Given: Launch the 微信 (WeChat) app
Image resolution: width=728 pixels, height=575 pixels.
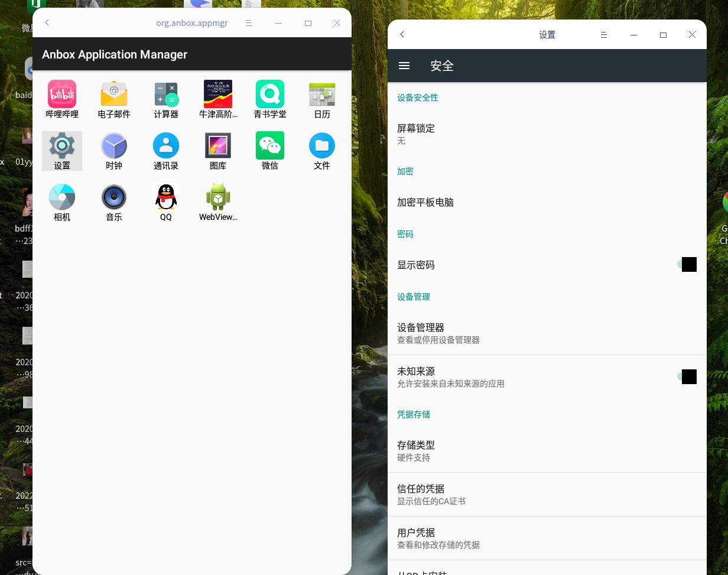Looking at the screenshot, I should pos(270,150).
